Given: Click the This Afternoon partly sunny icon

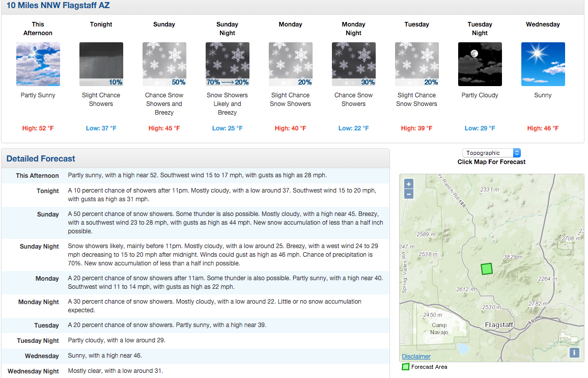Looking at the screenshot, I should pyautogui.click(x=38, y=64).
